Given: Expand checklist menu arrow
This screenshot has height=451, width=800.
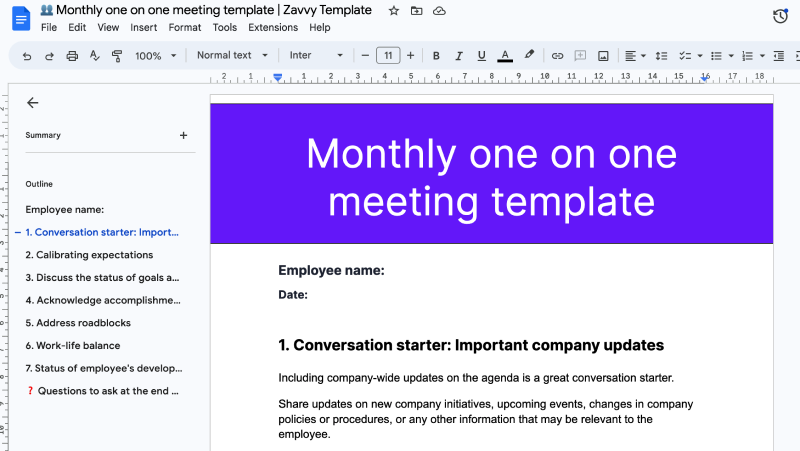Looking at the screenshot, I should (x=699, y=56).
